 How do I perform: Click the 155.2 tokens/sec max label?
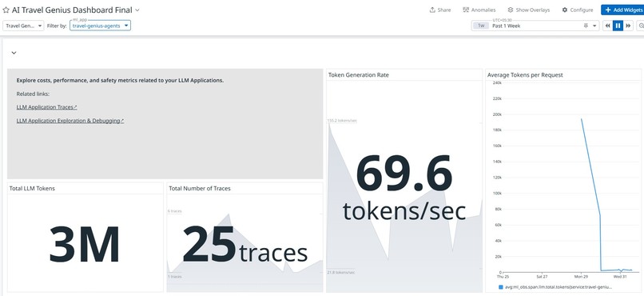coord(342,121)
